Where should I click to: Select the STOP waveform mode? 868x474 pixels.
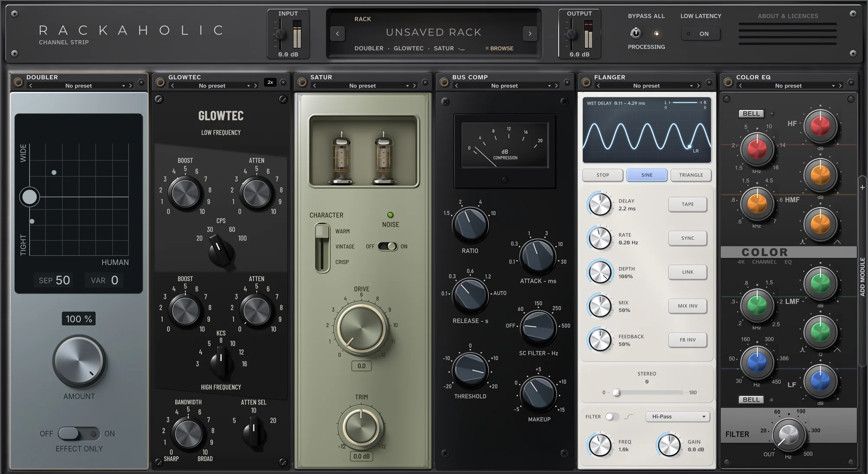click(603, 175)
